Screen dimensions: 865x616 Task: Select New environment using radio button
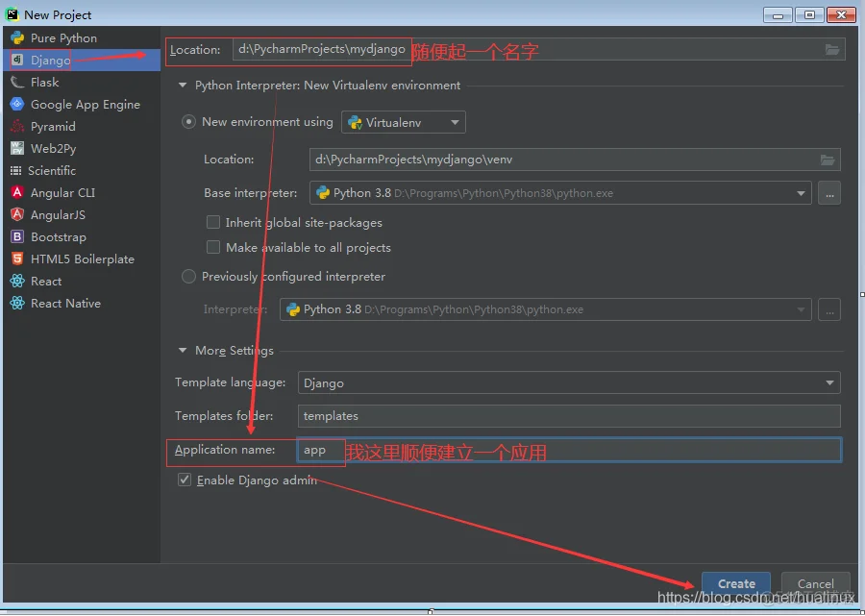188,121
